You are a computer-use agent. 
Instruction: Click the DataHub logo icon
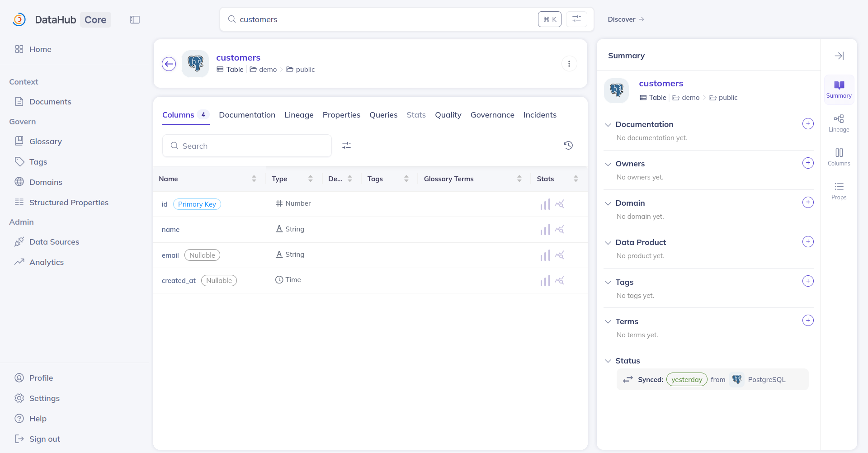point(19,19)
